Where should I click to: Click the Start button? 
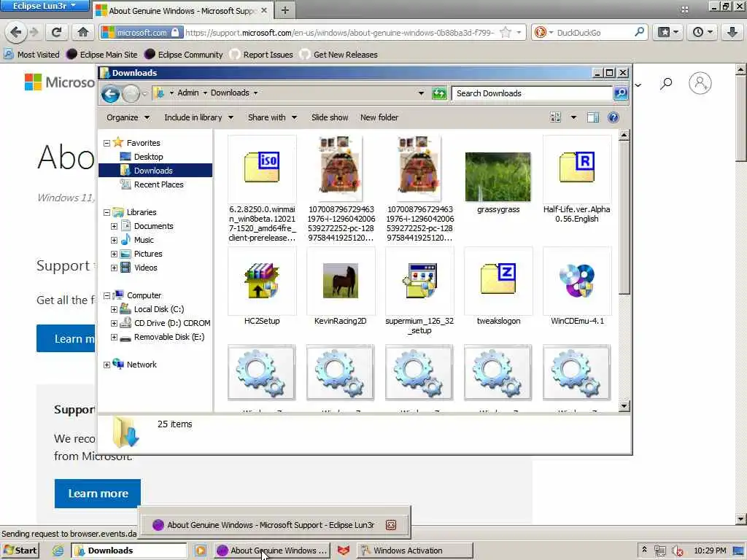[x=20, y=551]
